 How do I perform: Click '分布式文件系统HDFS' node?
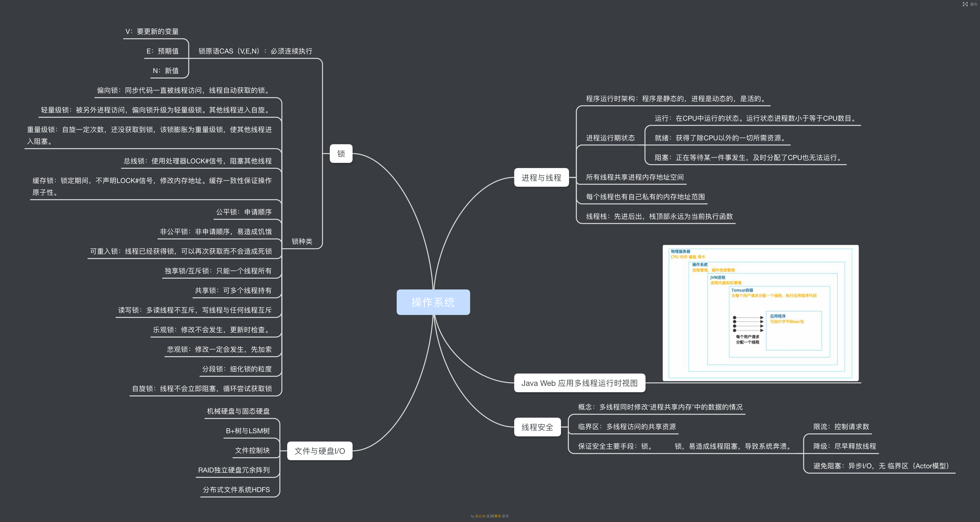pyautogui.click(x=236, y=490)
